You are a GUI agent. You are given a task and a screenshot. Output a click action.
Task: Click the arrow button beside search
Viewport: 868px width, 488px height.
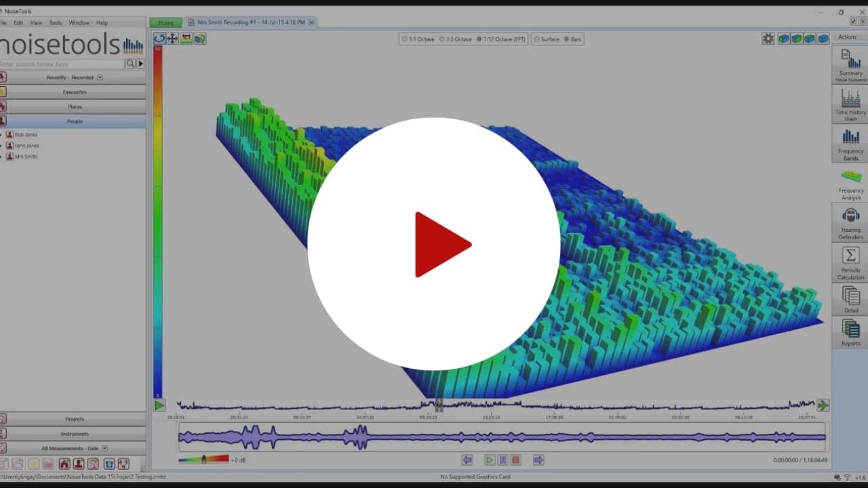click(140, 64)
